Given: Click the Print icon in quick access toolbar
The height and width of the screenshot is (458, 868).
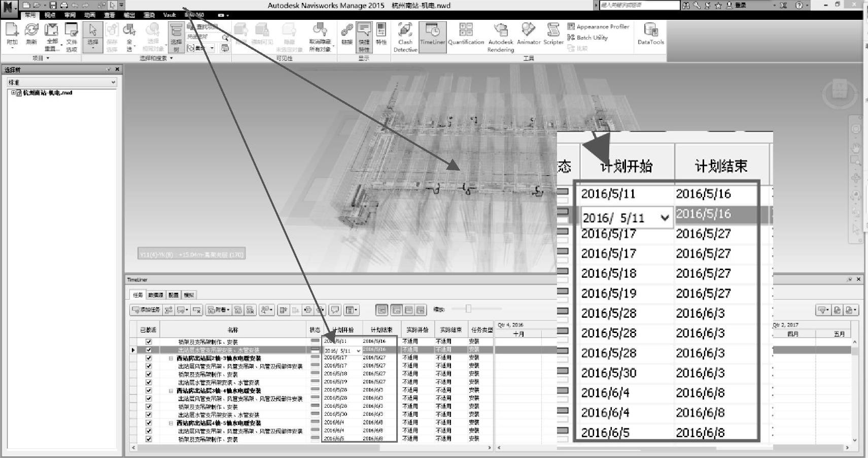Looking at the screenshot, I should [63, 5].
